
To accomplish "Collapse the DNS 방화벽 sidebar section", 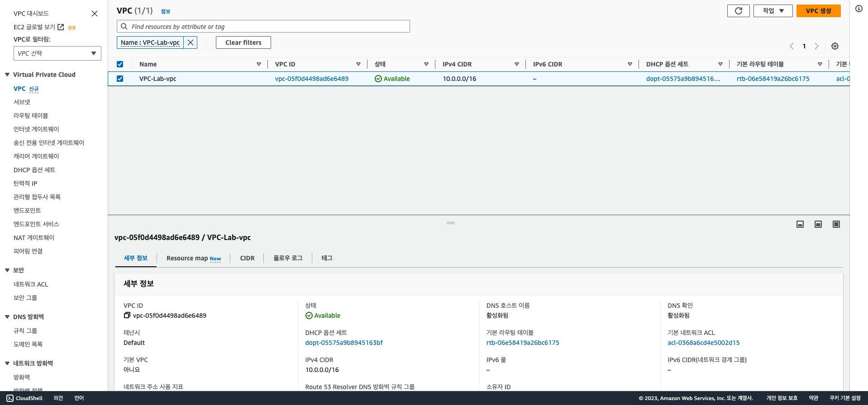I will (x=7, y=317).
